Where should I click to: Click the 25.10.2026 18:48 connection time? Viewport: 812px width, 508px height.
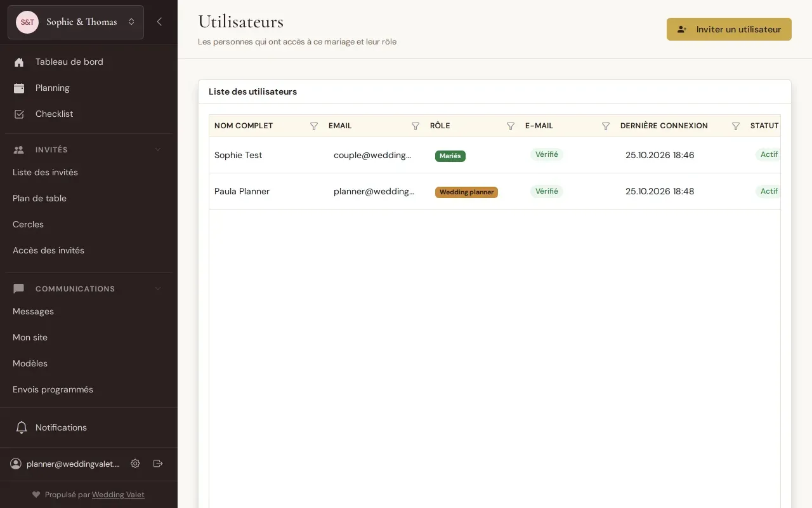click(x=660, y=191)
